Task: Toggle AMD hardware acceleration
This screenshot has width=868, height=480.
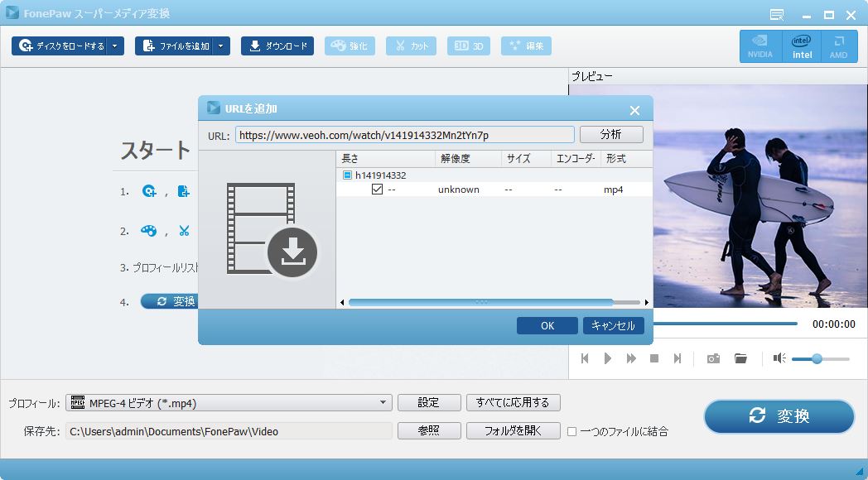Action: [x=839, y=46]
